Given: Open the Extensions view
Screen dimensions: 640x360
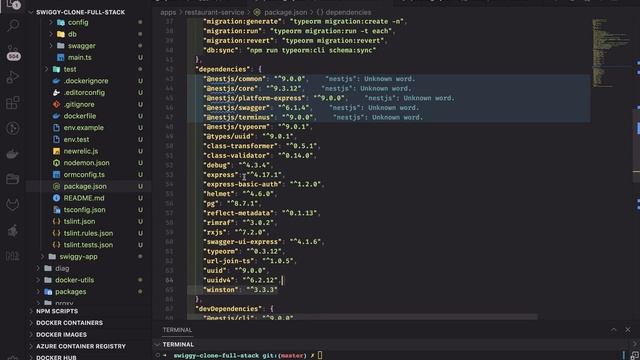Looking at the screenshot, I should (13, 102).
